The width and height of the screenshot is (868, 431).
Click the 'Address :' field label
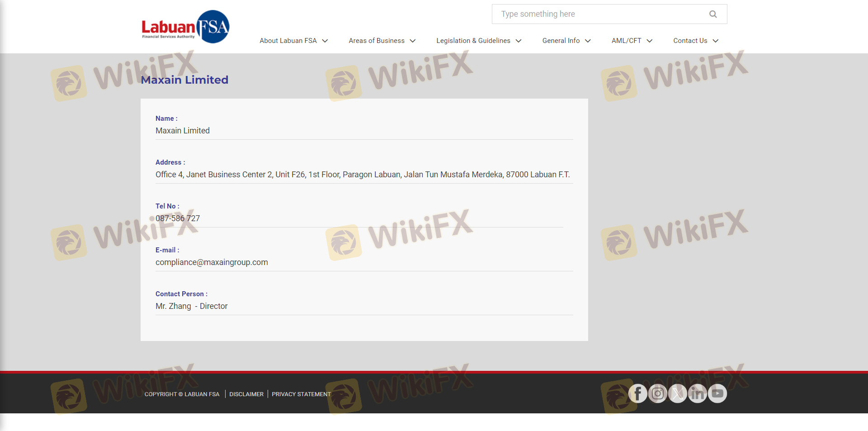click(170, 162)
